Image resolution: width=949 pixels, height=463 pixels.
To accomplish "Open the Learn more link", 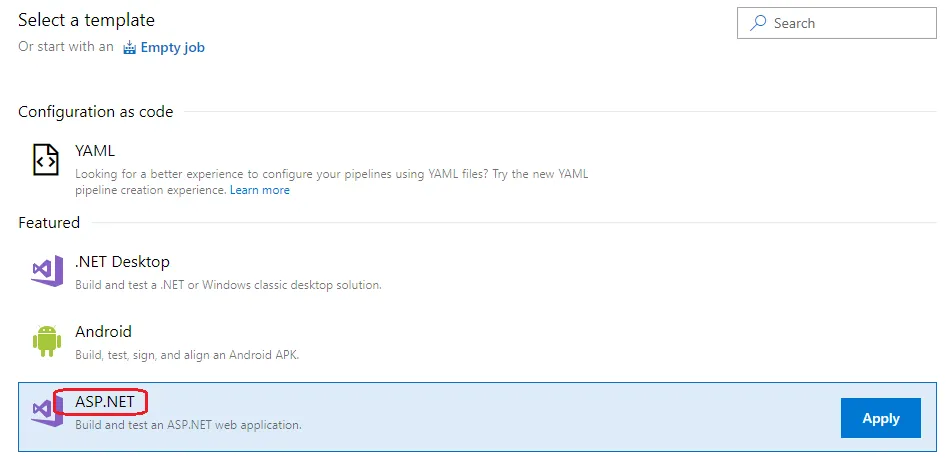I will pos(259,190).
